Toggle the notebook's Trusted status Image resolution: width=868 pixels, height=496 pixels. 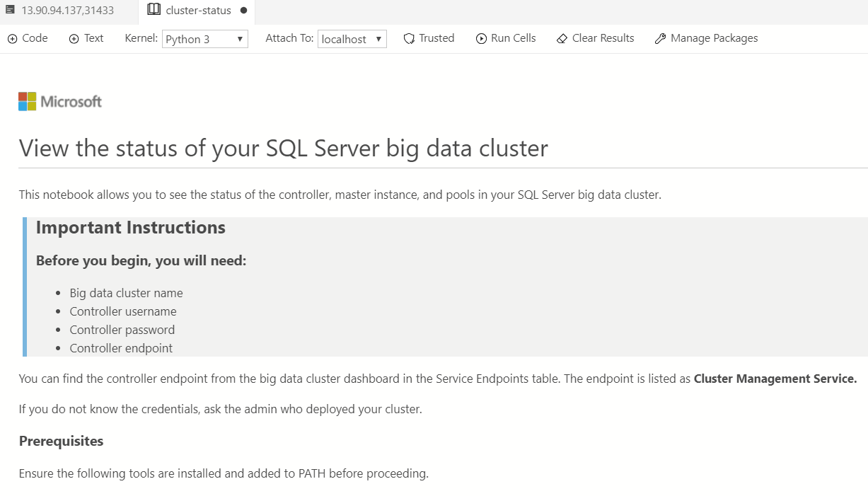tap(429, 38)
